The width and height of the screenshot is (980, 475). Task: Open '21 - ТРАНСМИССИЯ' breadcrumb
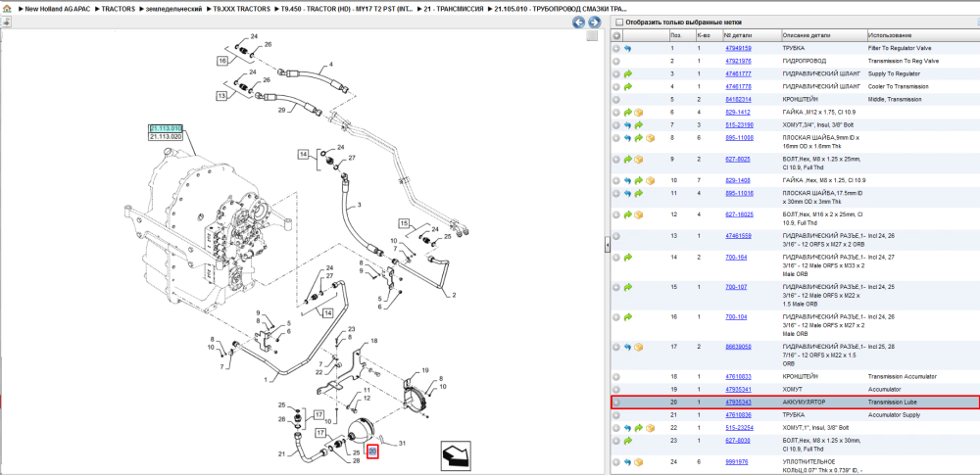(x=453, y=10)
